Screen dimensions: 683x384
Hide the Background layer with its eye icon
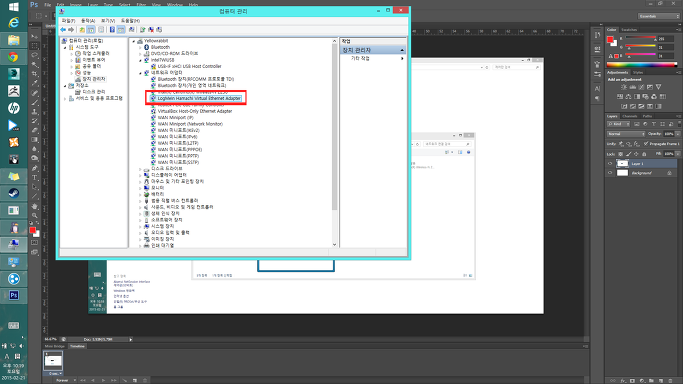click(x=610, y=173)
